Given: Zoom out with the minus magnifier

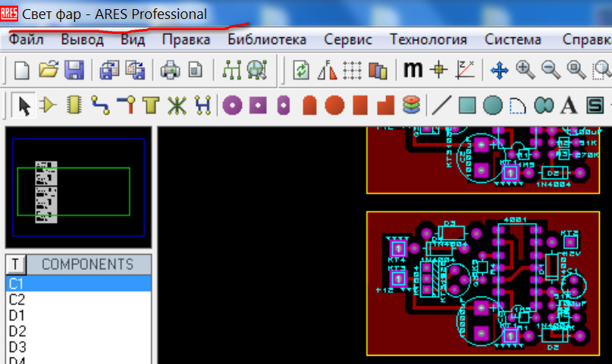Looking at the screenshot, I should [x=551, y=71].
